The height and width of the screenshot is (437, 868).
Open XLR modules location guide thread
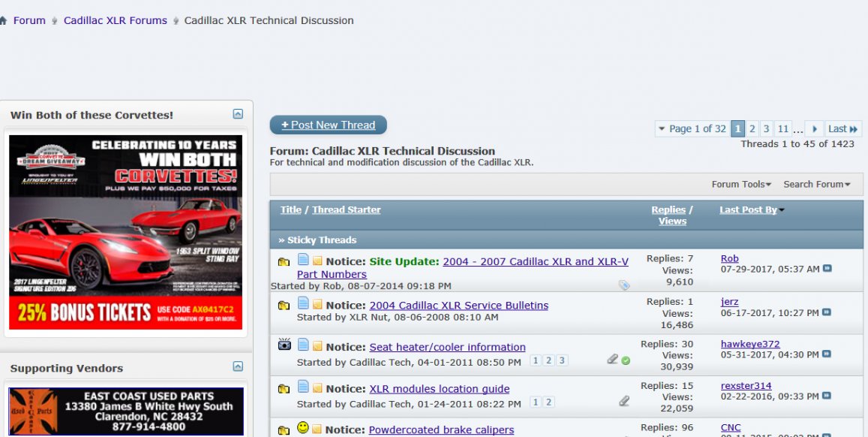click(x=440, y=389)
